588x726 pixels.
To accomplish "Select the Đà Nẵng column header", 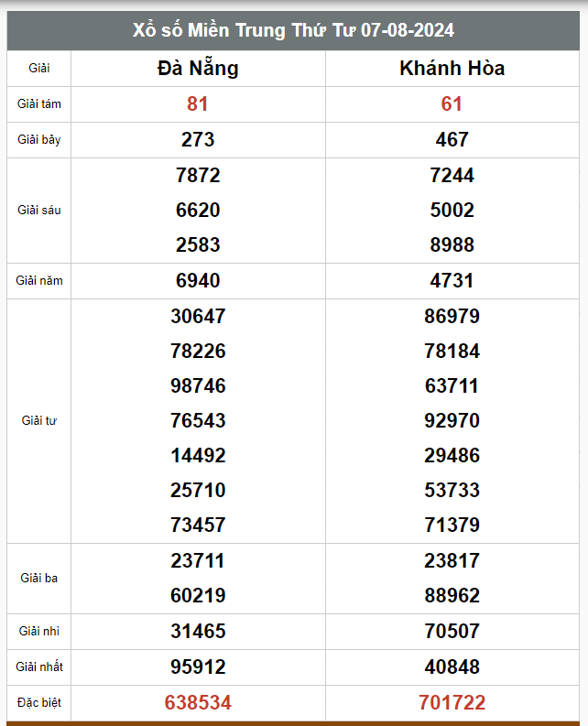I will tap(198, 68).
